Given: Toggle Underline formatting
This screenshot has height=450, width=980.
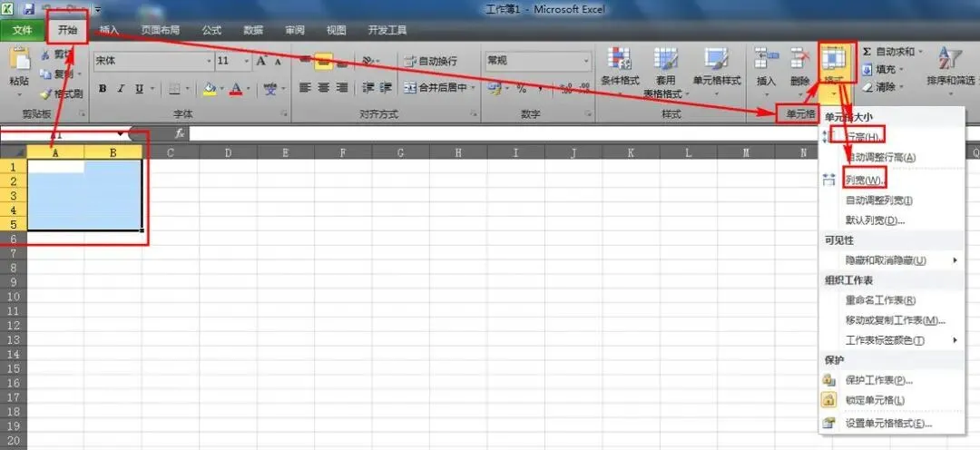Looking at the screenshot, I should tap(139, 89).
